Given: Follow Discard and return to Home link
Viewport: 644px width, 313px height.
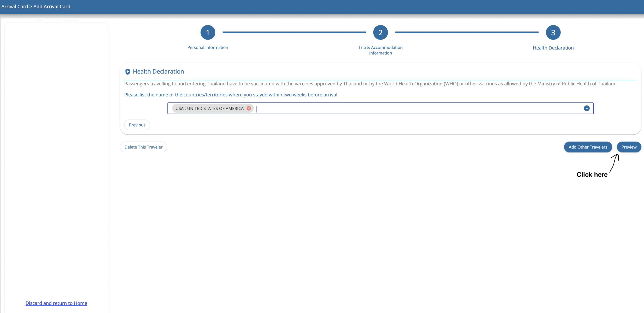Looking at the screenshot, I should tap(56, 303).
